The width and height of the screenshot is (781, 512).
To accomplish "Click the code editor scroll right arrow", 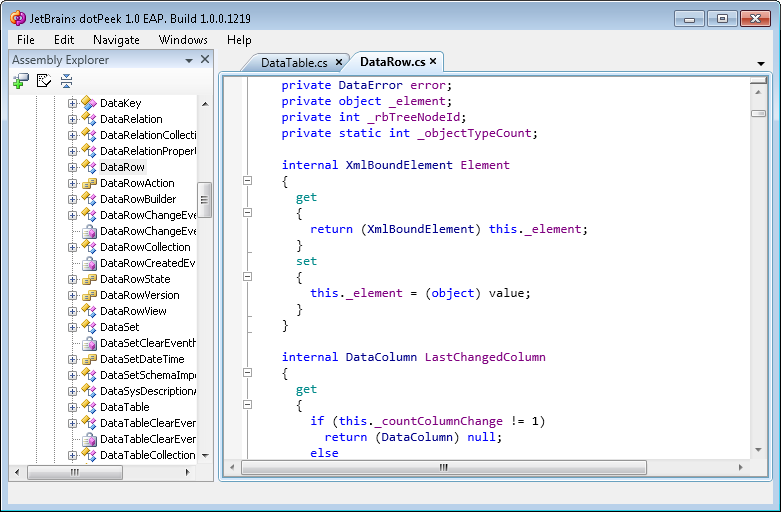I will coord(741,468).
